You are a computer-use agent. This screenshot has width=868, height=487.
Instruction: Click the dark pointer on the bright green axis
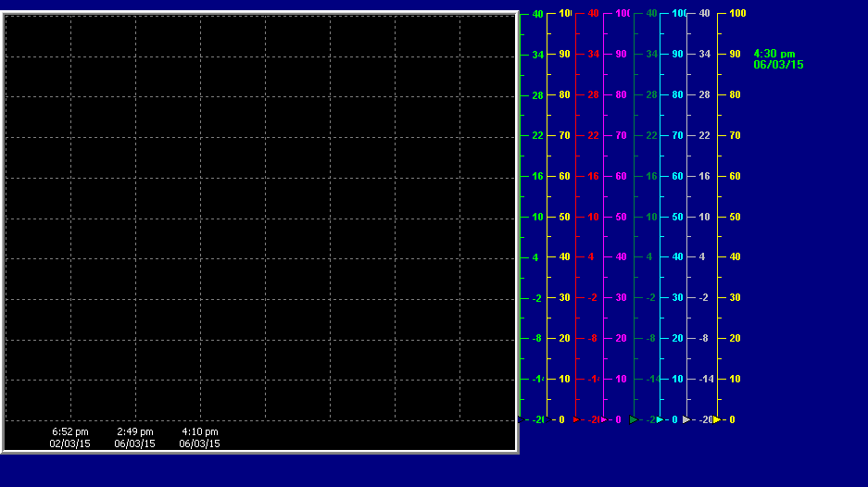522,419
